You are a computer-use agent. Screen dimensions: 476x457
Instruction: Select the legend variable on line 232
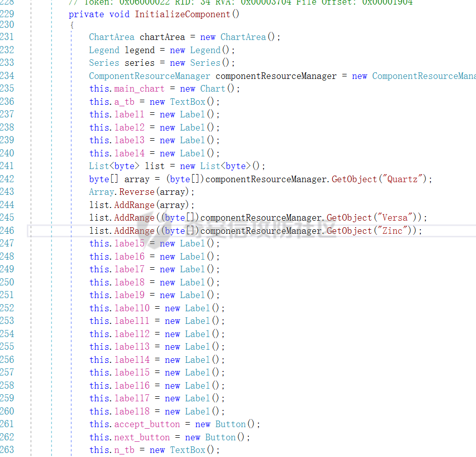pos(139,50)
